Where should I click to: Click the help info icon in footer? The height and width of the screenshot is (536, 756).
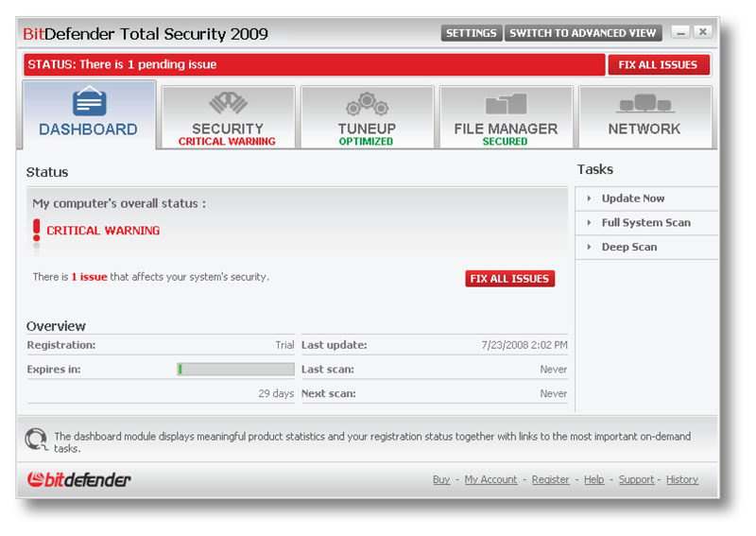click(36, 440)
